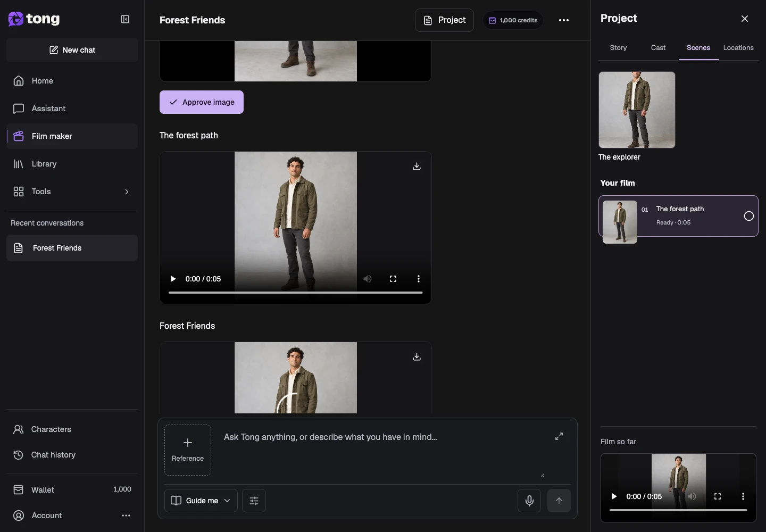
Task: Select The forest path scene radio circle
Action: coord(749,216)
